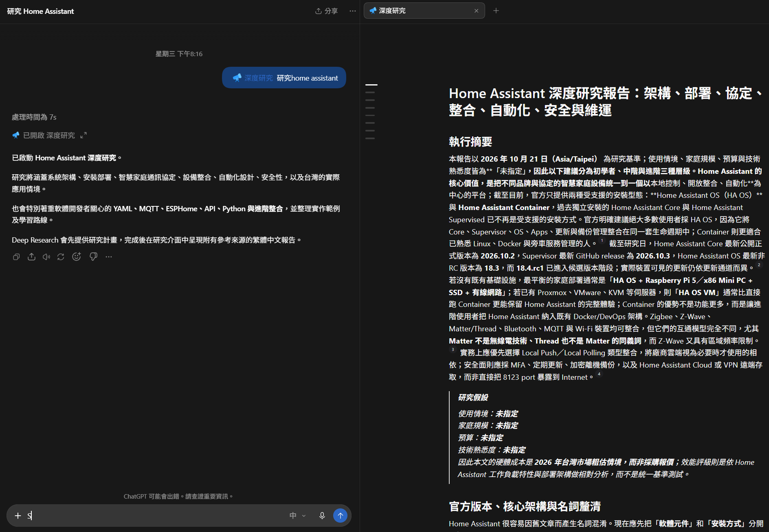Image resolution: width=769 pixels, height=532 pixels.
Task: Click the 分享 label in the header
Action: [x=331, y=11]
